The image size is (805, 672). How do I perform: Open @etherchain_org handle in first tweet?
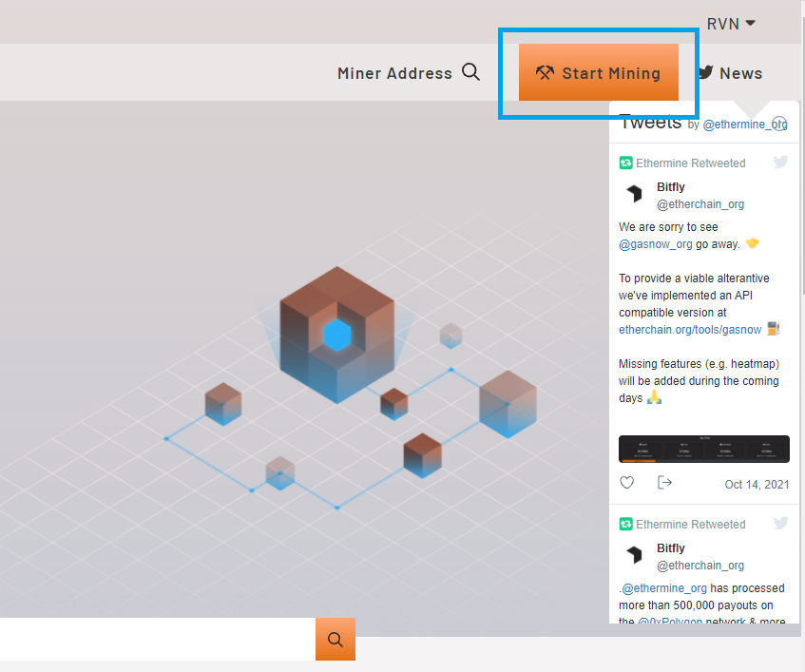[x=700, y=204]
